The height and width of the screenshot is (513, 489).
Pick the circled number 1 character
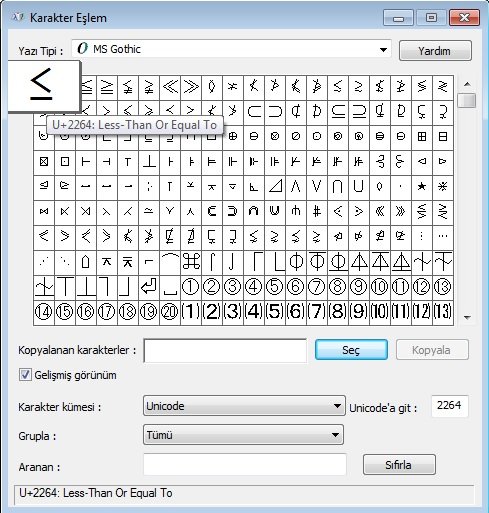191,287
